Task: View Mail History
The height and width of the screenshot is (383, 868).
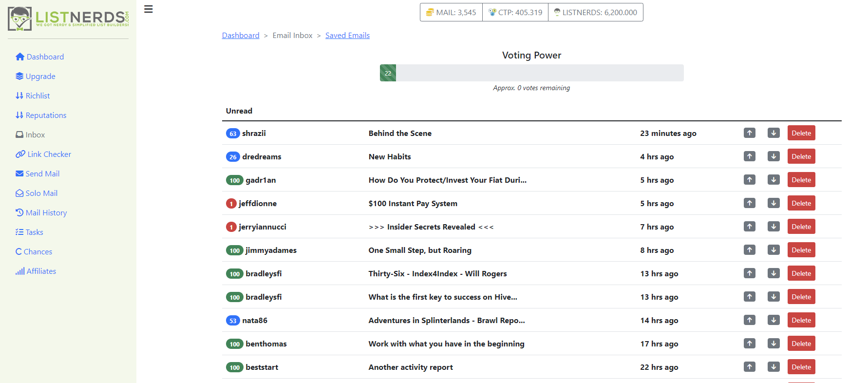Action: coord(41,212)
